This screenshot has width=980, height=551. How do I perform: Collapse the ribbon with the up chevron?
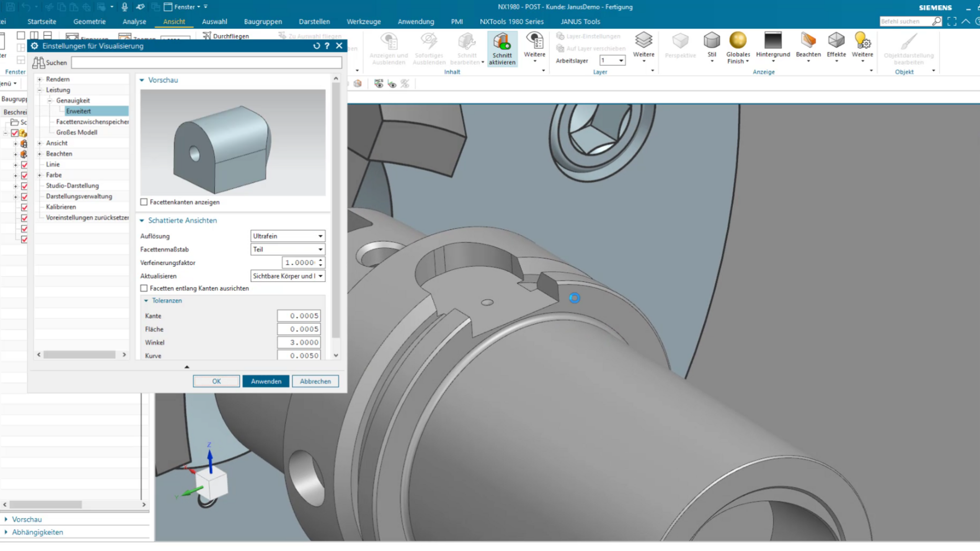point(966,21)
